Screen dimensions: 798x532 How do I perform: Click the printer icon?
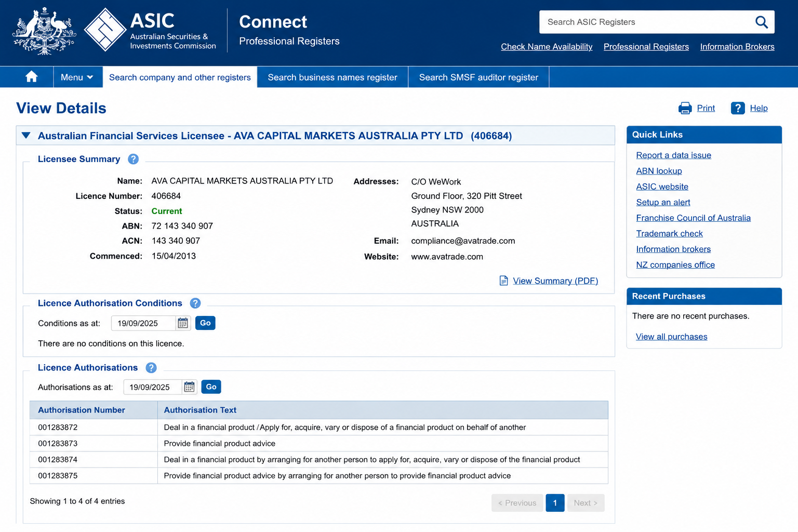tap(685, 108)
